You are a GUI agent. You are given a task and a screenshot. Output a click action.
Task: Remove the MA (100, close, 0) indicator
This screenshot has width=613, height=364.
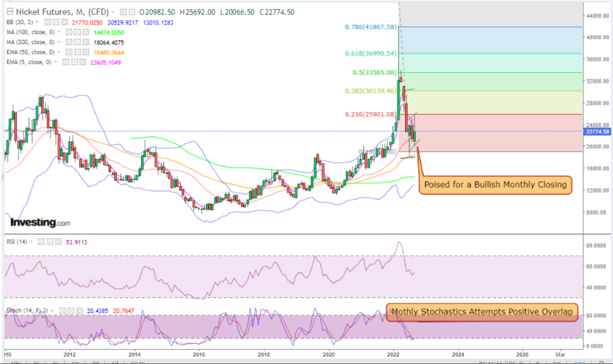tap(86, 32)
